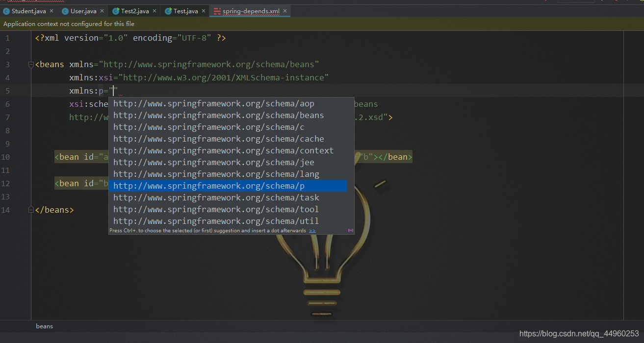This screenshot has height=343, width=644.
Task: Click the beans xmlns URL on line 3
Action: (x=209, y=64)
